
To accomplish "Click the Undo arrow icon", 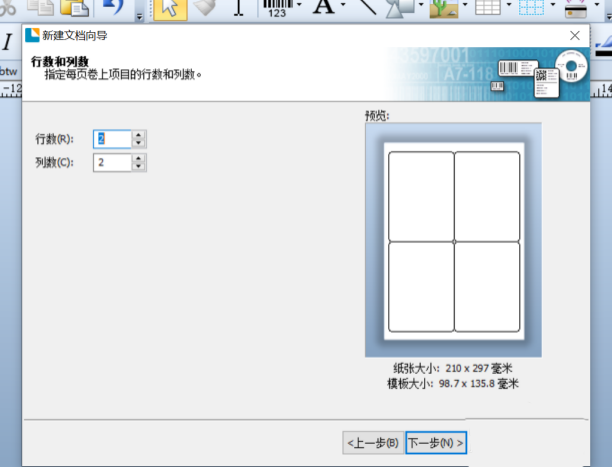I will click(113, 7).
